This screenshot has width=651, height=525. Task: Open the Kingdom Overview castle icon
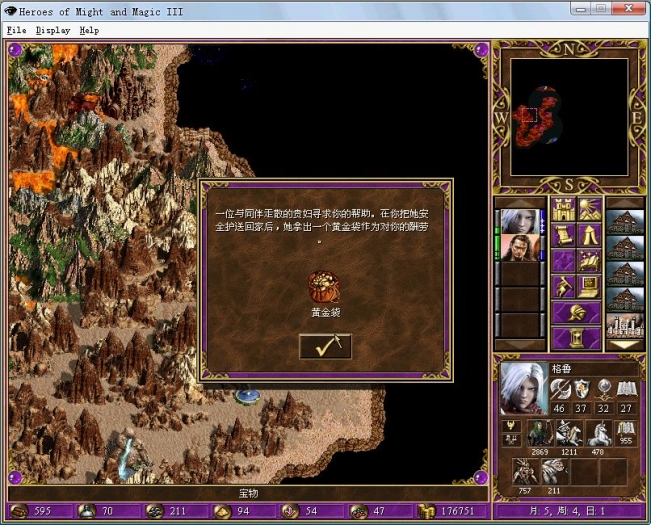click(x=563, y=210)
